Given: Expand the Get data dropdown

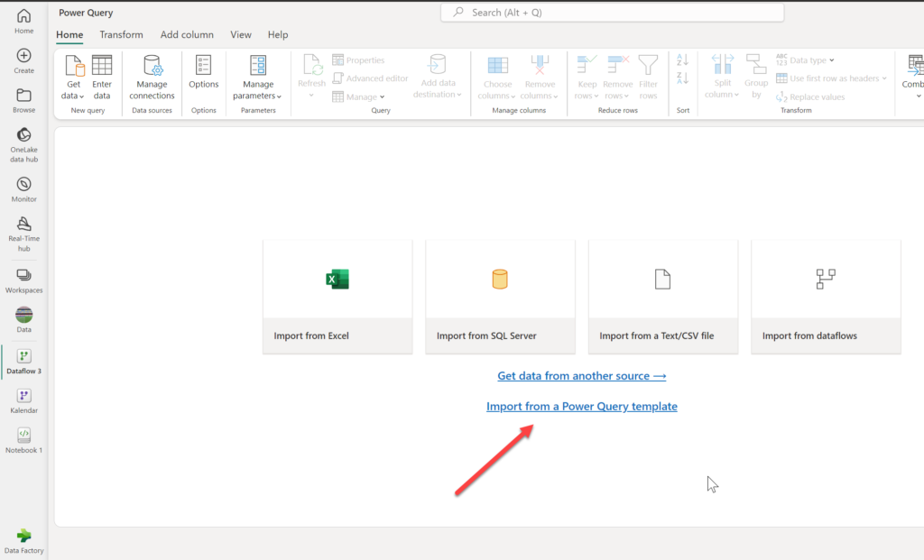Looking at the screenshot, I should point(81,96).
